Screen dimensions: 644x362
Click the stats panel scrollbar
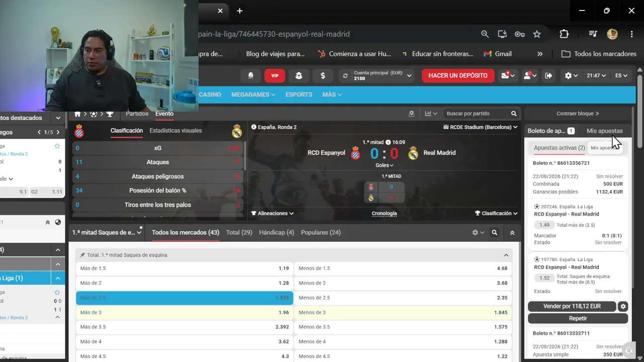tap(245, 156)
